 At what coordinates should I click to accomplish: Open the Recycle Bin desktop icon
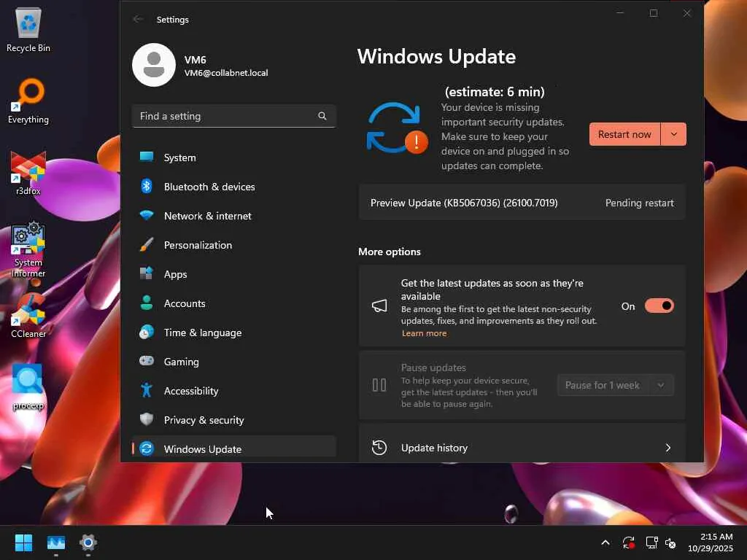pos(28,29)
